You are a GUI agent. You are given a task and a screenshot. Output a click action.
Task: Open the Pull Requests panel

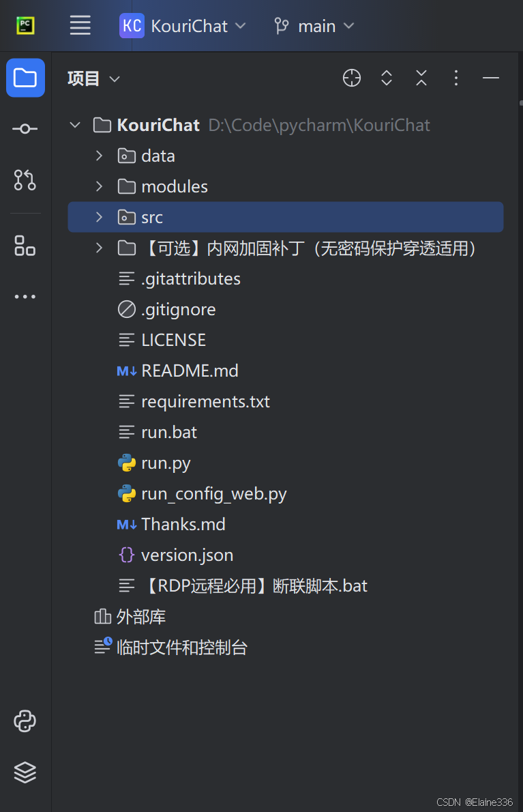click(x=25, y=180)
